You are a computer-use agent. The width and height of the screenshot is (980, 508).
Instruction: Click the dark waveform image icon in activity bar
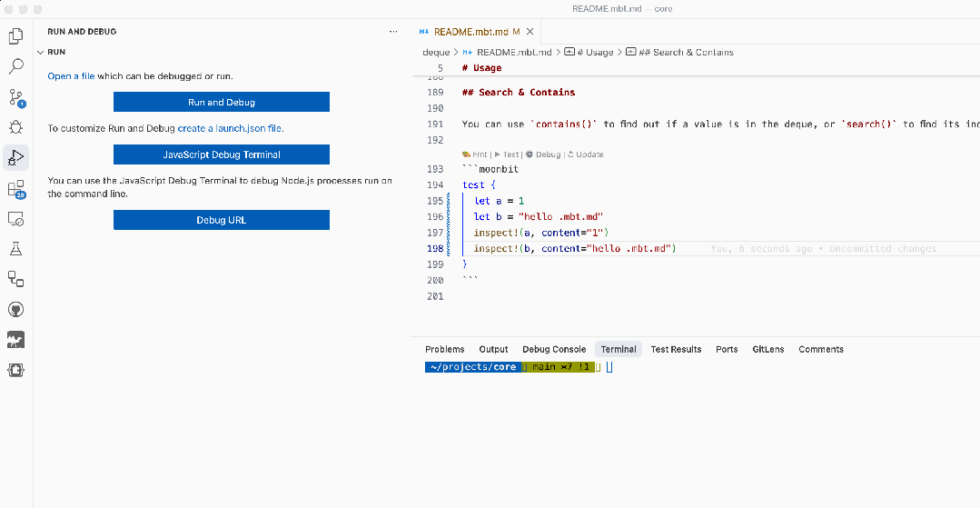point(16,340)
